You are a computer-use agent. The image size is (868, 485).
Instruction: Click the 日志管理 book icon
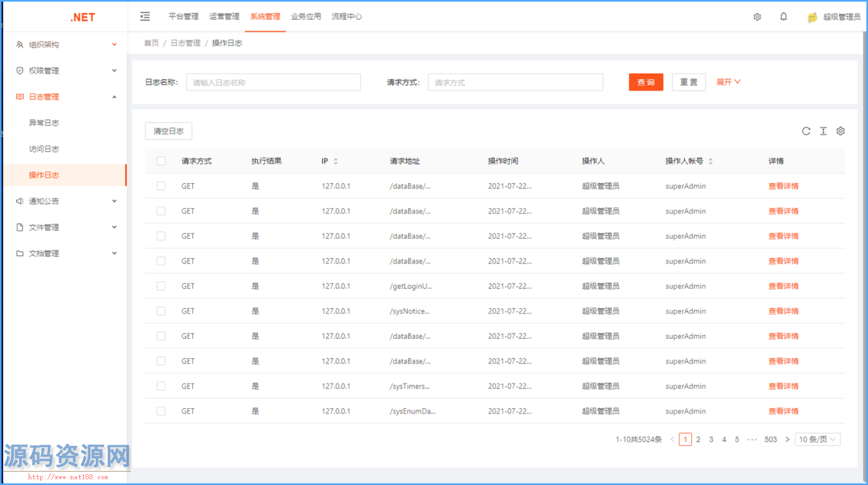tap(20, 97)
